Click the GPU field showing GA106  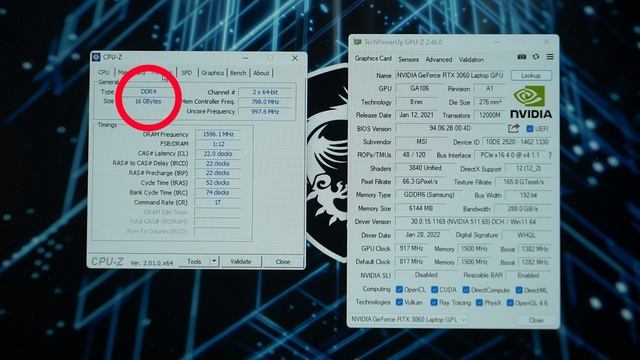click(x=419, y=88)
